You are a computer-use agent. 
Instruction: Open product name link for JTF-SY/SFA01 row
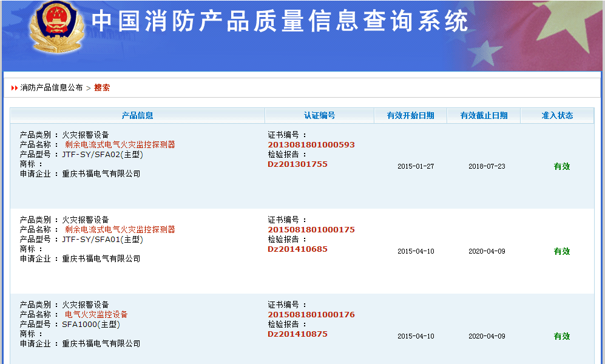[x=120, y=229]
